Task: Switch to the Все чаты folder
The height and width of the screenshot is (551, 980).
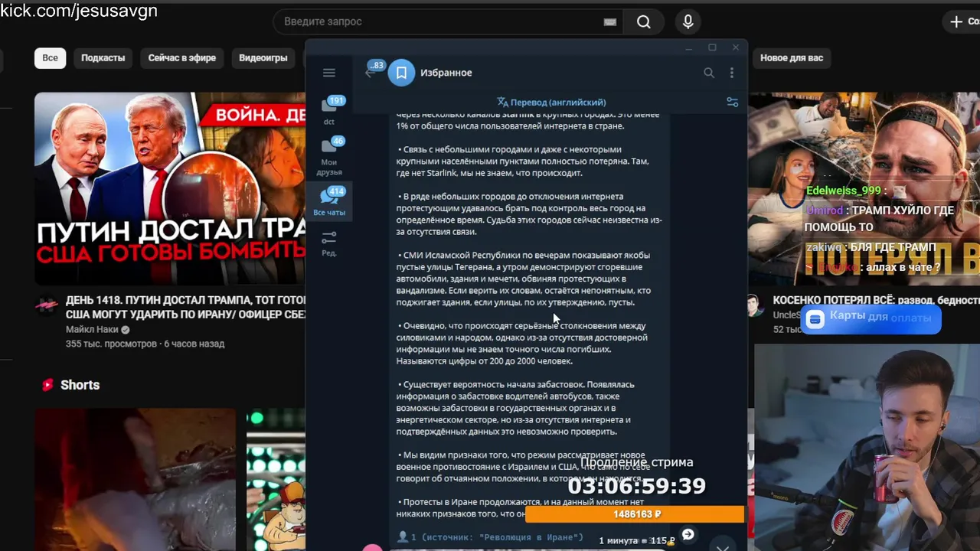Action: pyautogui.click(x=329, y=201)
